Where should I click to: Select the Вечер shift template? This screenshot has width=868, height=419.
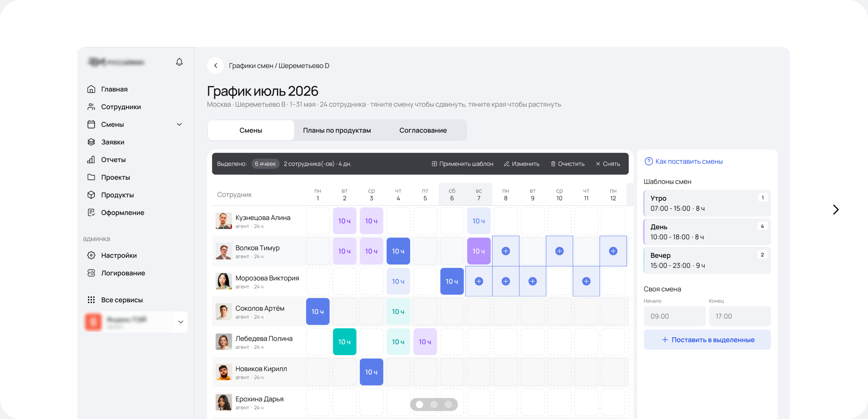click(x=707, y=261)
